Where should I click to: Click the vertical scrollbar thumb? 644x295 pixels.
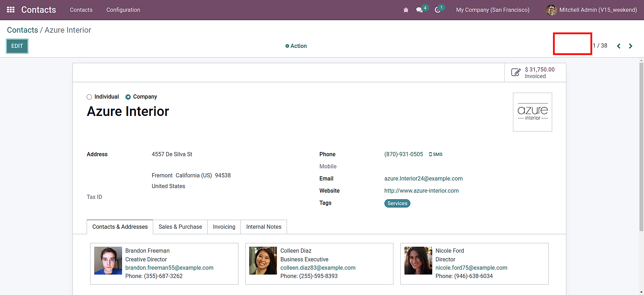[x=641, y=147]
